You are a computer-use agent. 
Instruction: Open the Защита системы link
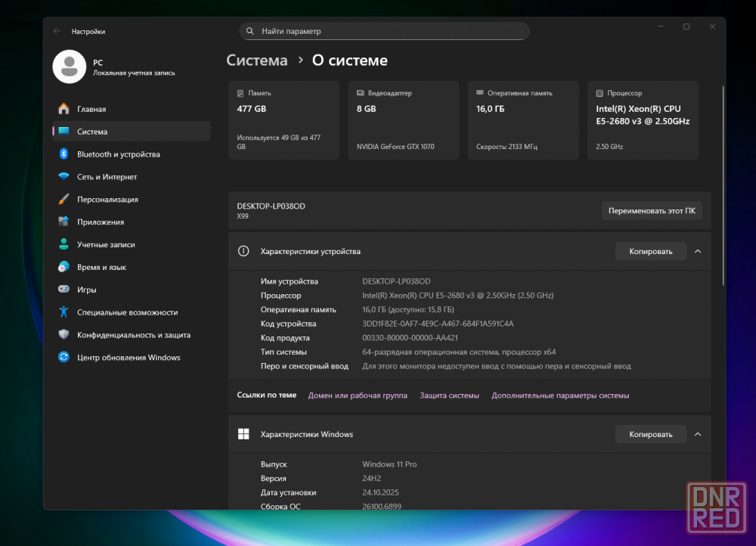(449, 396)
